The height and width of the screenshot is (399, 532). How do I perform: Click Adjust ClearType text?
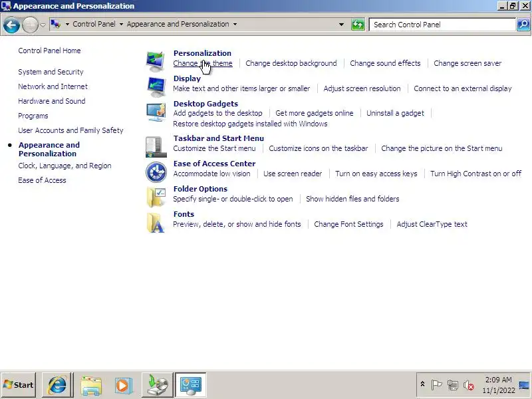pos(432,224)
